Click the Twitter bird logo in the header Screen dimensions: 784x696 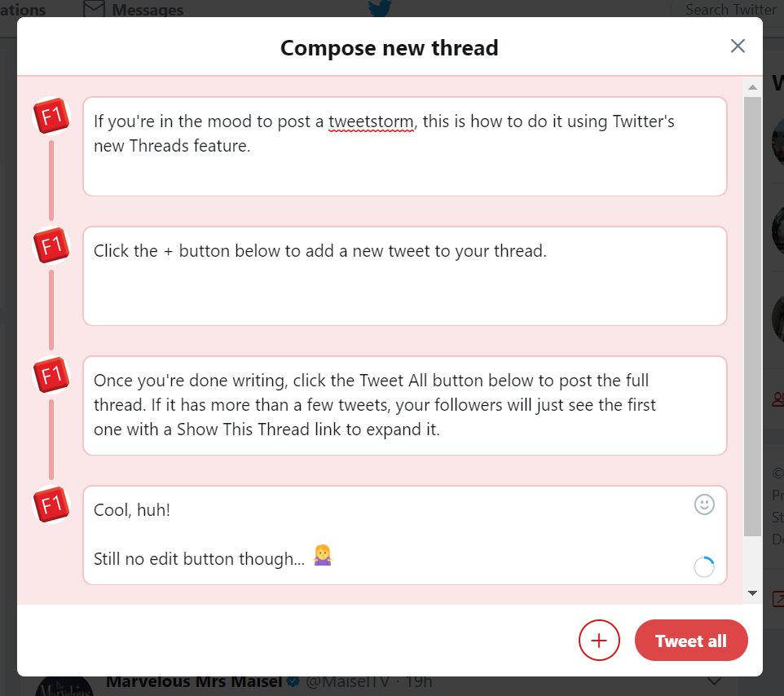click(x=380, y=8)
